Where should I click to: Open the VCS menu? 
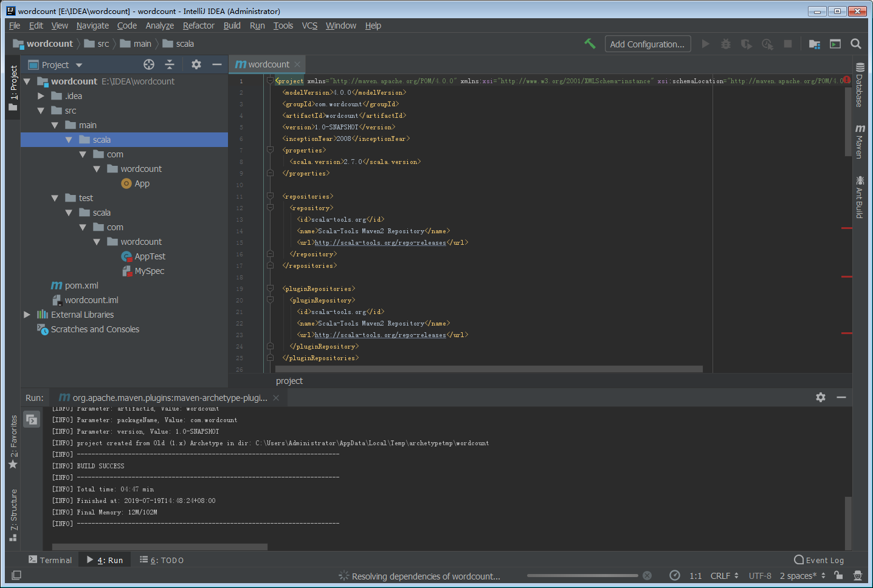(x=309, y=26)
